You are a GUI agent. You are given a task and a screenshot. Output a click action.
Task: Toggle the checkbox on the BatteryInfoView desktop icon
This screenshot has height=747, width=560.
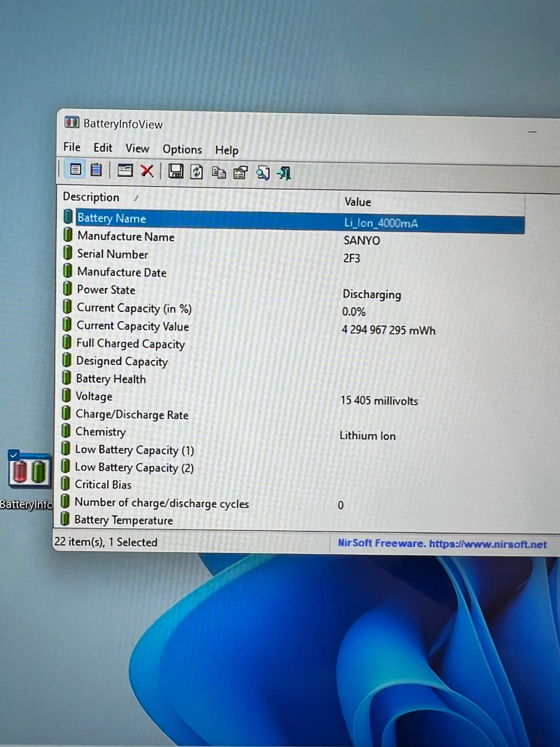[x=13, y=455]
